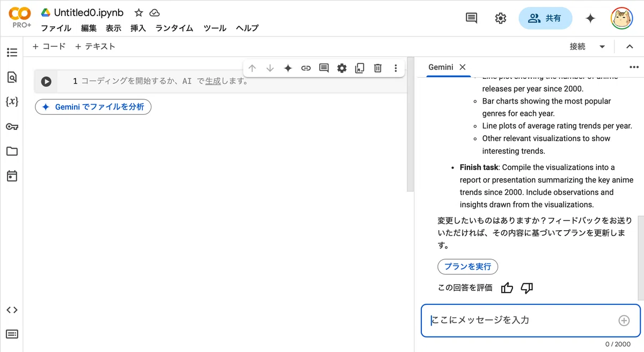Open the terminal panel icon
Screen dimensions: 644x352
12,334
